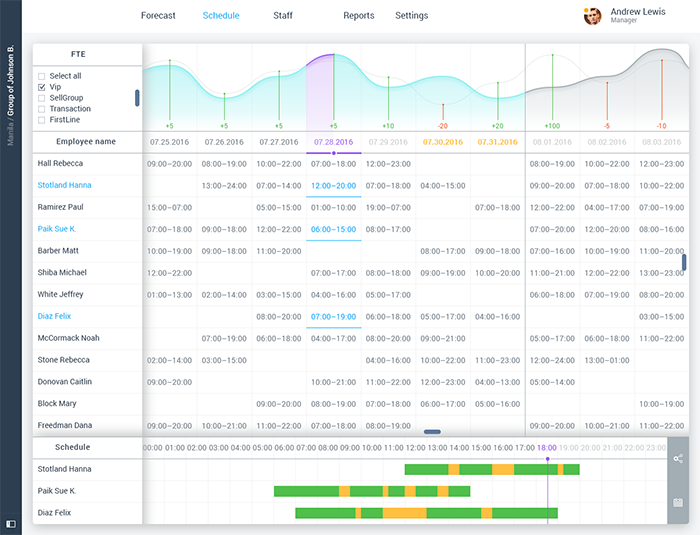The width and height of the screenshot is (700, 535).
Task: Click the Employee name column header
Action: coord(86,142)
